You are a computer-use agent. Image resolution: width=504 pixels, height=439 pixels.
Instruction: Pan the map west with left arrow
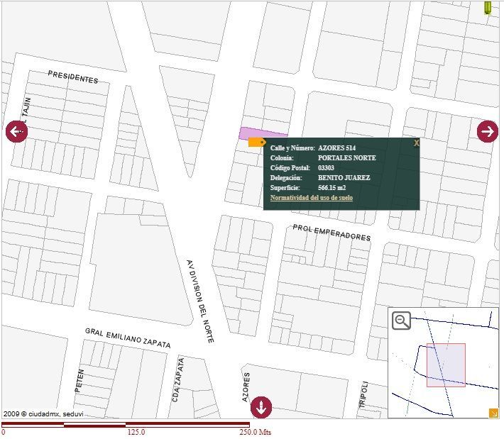click(16, 131)
